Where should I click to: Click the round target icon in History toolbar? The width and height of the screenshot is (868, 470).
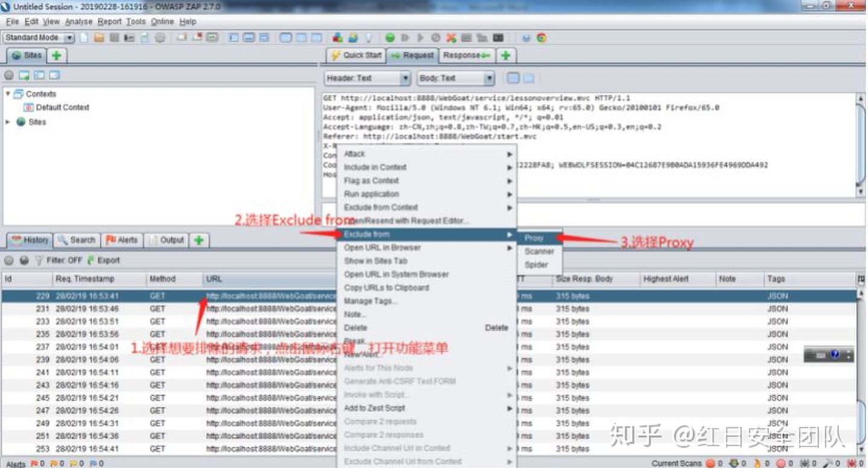coord(9,261)
